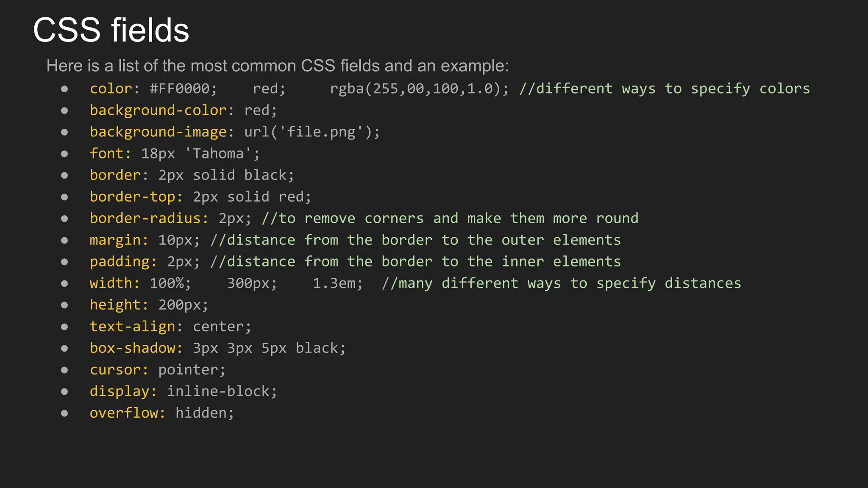Click the 'pointer;' cursor value

(x=192, y=370)
